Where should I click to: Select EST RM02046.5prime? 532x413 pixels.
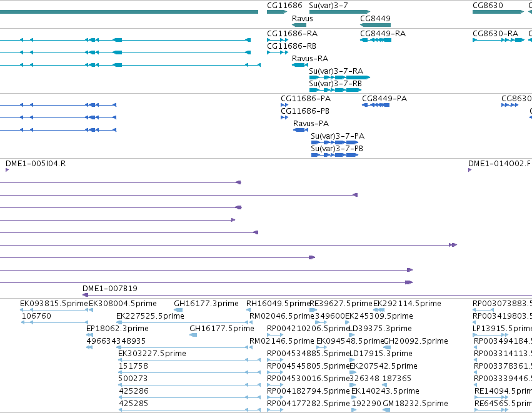point(281,316)
